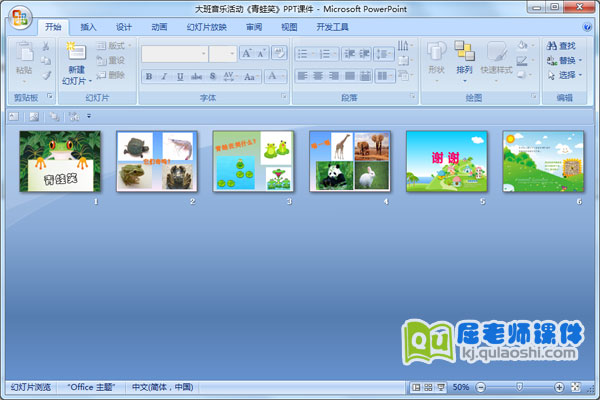
Task: Click the Find button
Action: click(x=561, y=46)
